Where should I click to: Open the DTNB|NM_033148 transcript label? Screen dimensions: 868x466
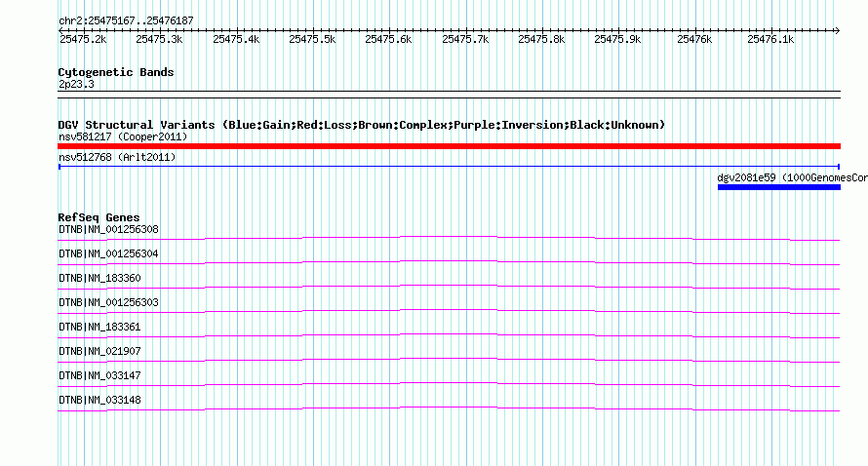click(99, 400)
